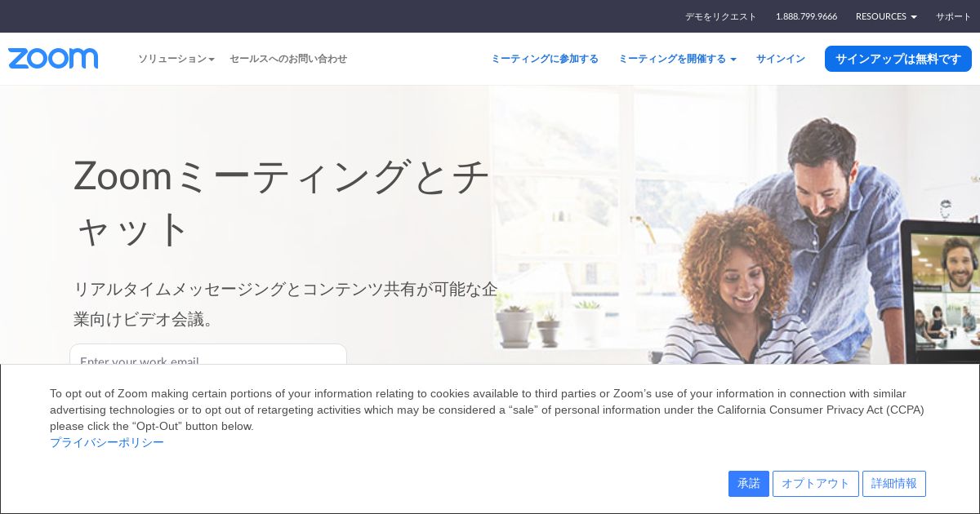
Task: Click サインイン link
Action: pos(781,59)
